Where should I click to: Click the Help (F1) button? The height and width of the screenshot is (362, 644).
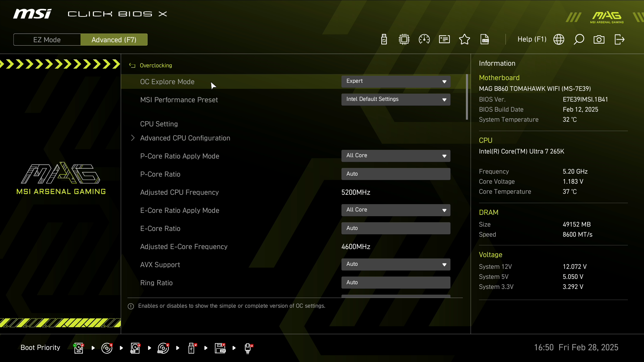click(x=532, y=40)
